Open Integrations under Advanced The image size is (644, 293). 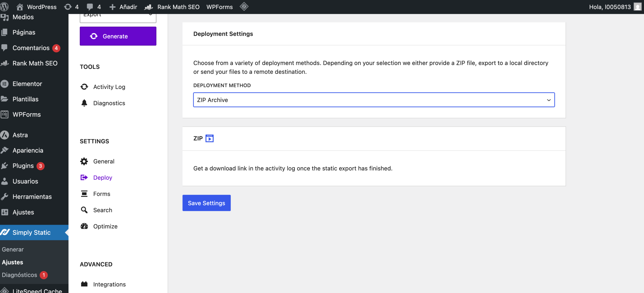[109, 284]
